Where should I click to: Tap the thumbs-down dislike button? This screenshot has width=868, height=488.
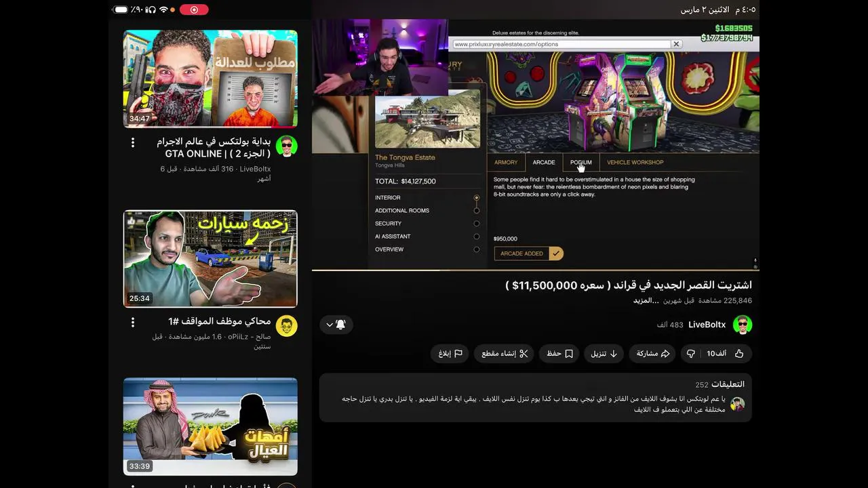[x=690, y=354]
